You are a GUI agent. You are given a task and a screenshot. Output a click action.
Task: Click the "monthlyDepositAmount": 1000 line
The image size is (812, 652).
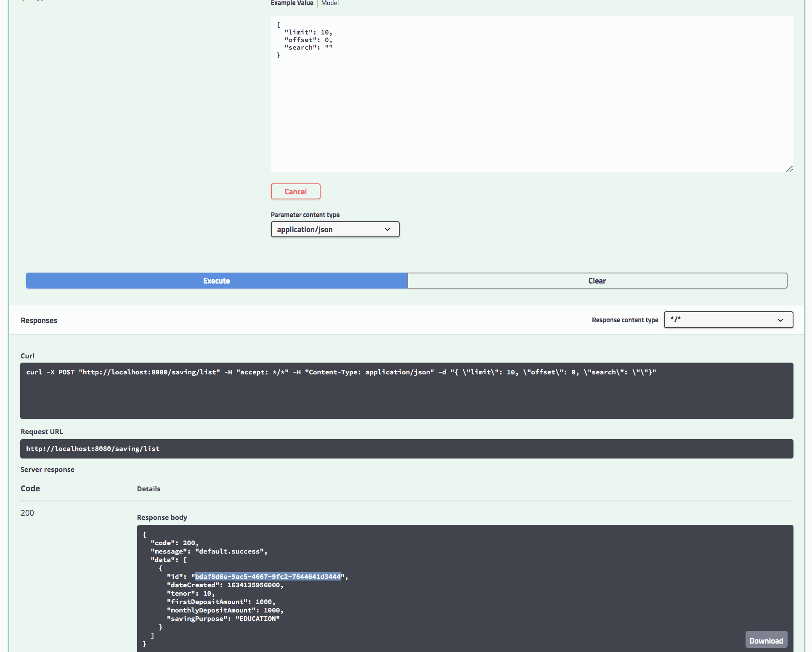pos(225,610)
